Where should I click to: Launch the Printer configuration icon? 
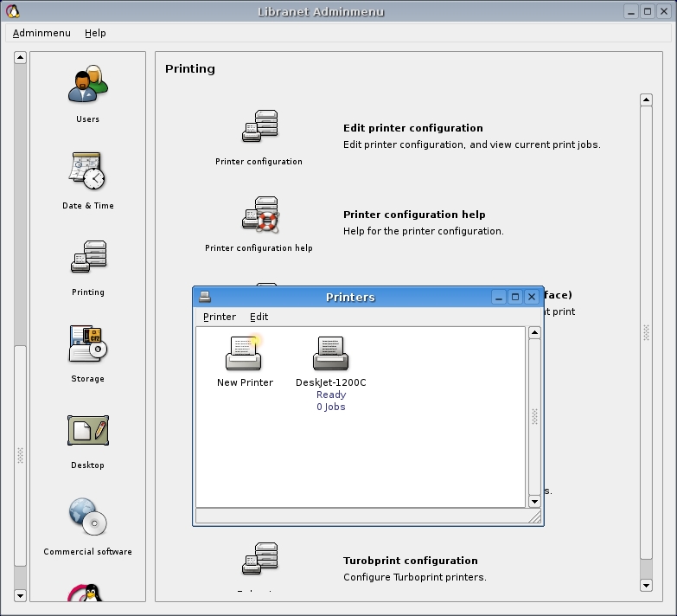pyautogui.click(x=259, y=127)
